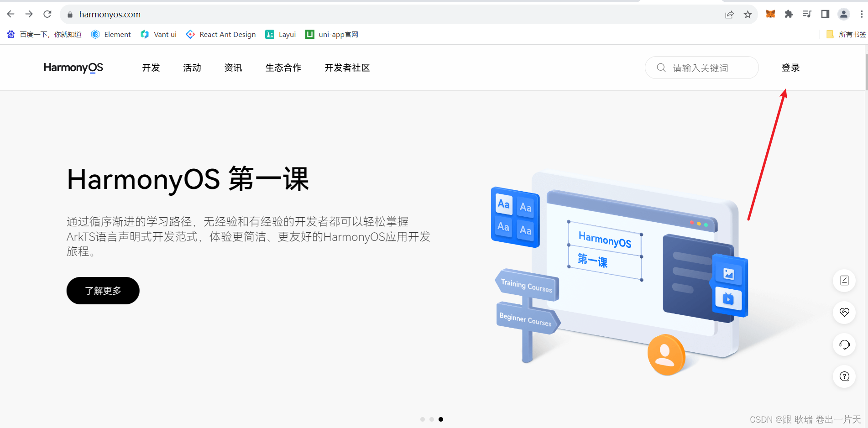868x428 pixels.
Task: Open the feedback form floating icon
Action: 844,281
